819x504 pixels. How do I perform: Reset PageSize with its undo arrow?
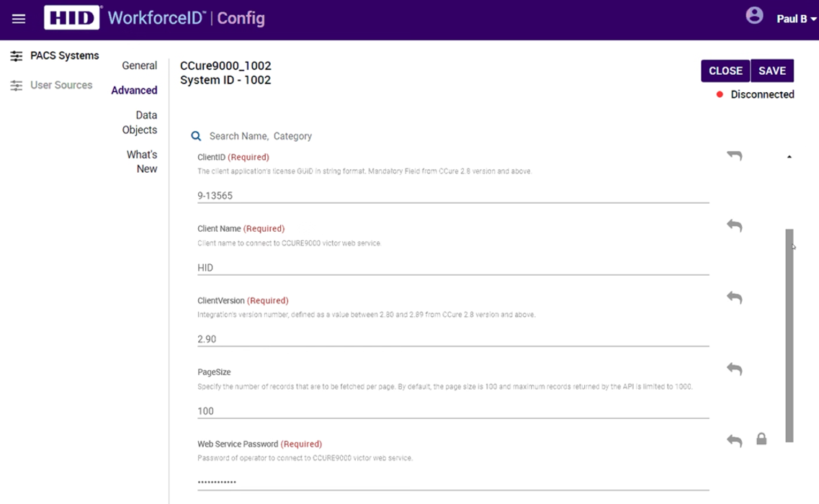(735, 369)
